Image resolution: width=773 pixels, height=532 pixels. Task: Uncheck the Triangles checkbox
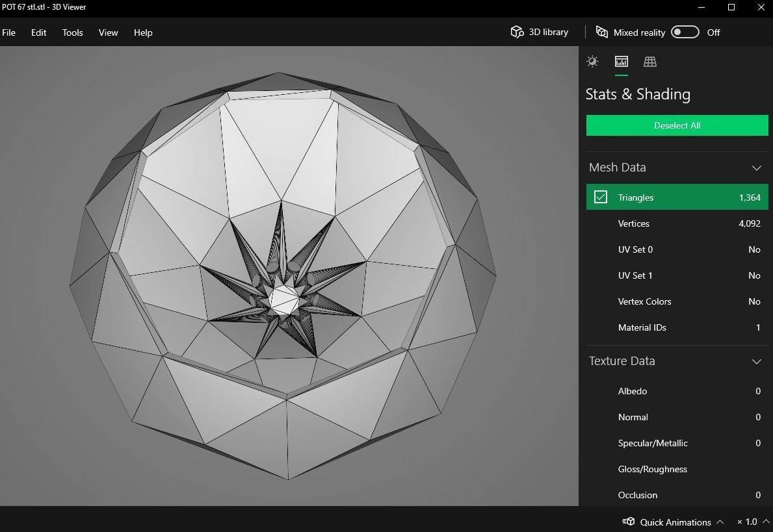pyautogui.click(x=601, y=197)
